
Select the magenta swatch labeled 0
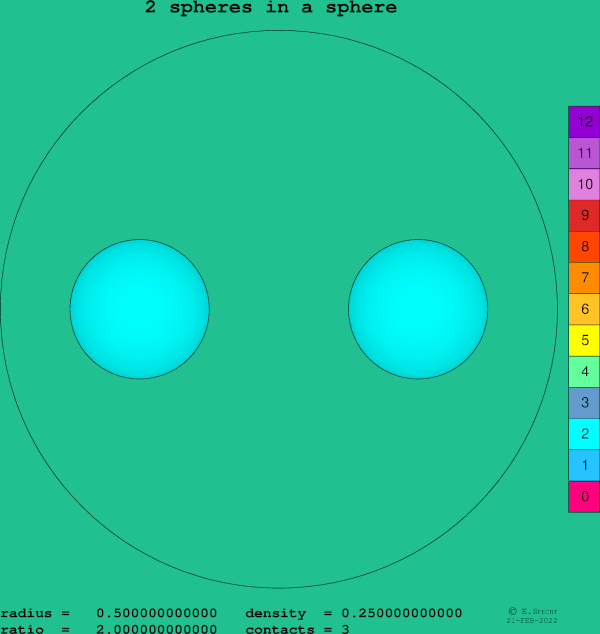tap(584, 497)
